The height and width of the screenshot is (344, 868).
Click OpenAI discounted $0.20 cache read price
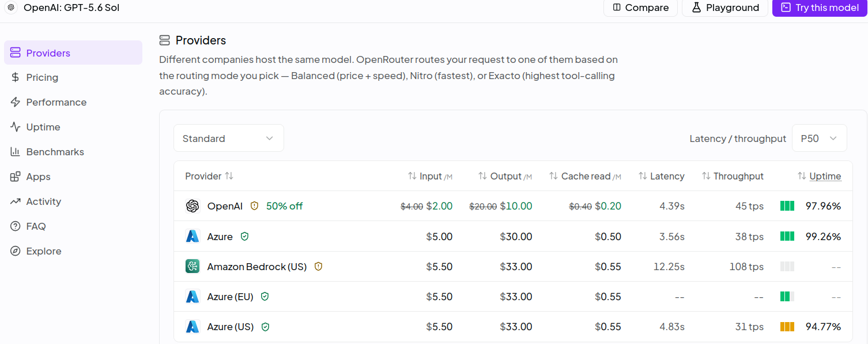[x=608, y=206]
